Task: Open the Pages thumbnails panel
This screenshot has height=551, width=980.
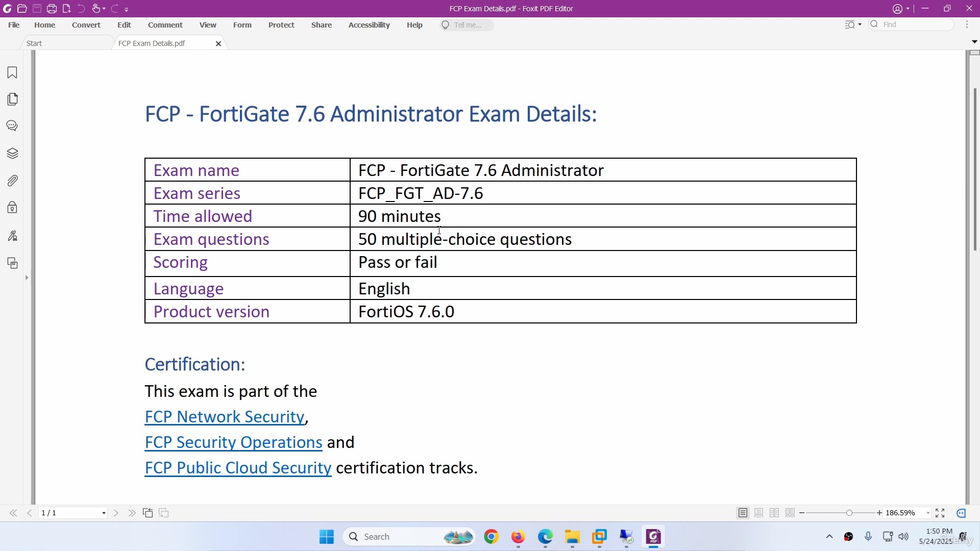Action: pos(12,99)
